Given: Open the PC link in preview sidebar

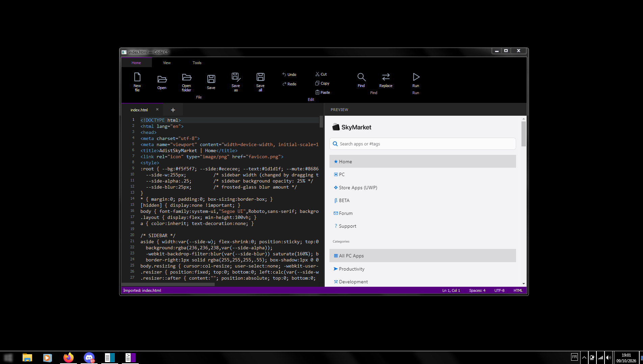Looking at the screenshot, I should (423, 174).
